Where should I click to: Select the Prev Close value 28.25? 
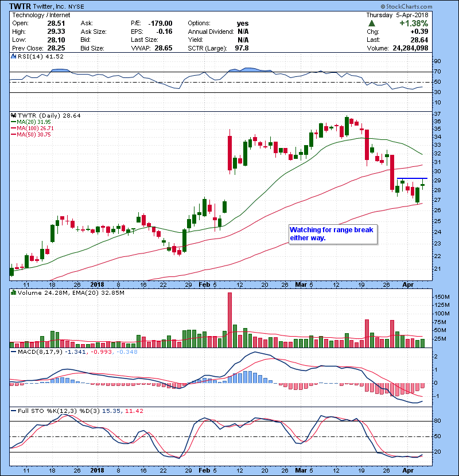click(56, 48)
